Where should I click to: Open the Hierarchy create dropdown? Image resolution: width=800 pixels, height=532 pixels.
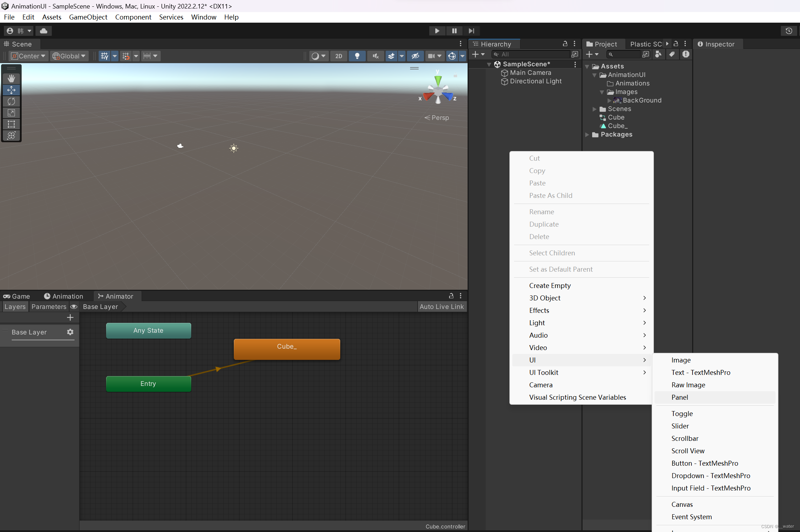click(478, 54)
